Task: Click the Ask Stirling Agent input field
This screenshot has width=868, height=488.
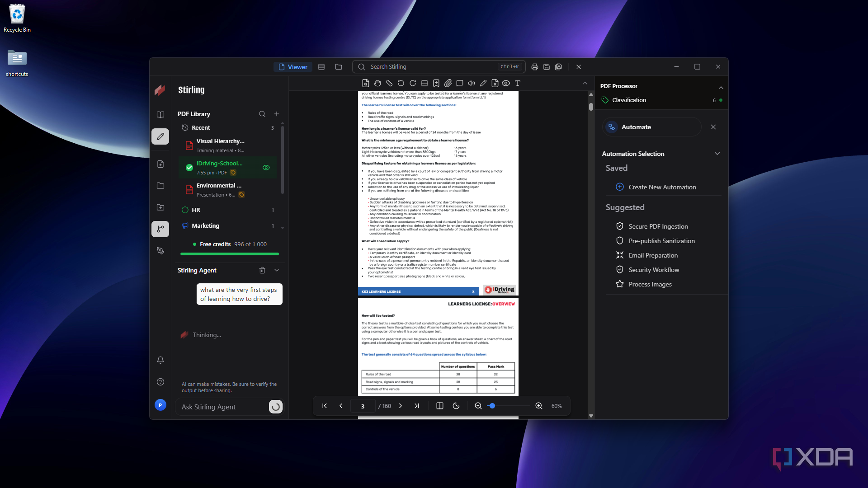Action: tap(223, 407)
